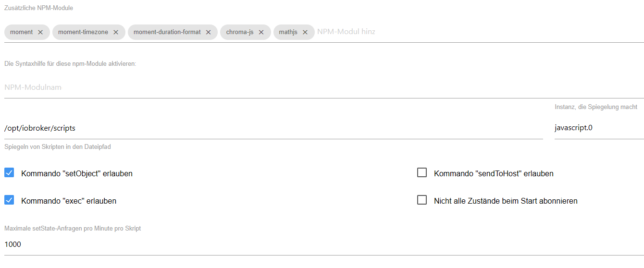This screenshot has height=268, width=644.
Task: Click the 1000 setState limit field
Action: (x=324, y=244)
